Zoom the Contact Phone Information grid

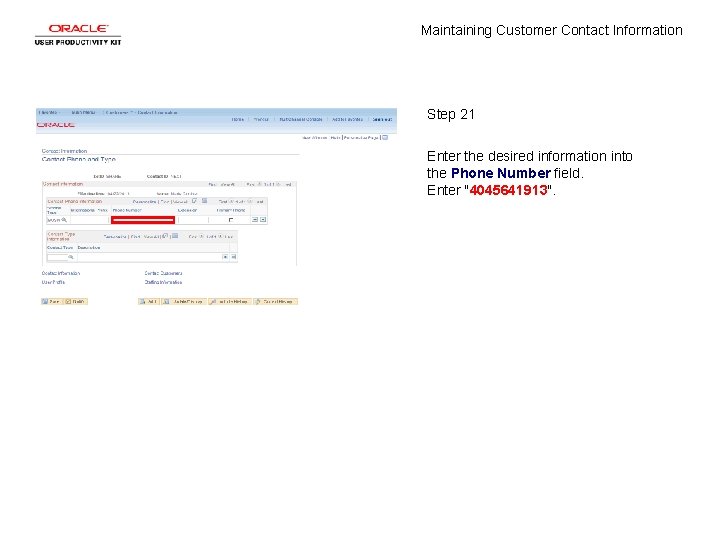click(x=195, y=201)
